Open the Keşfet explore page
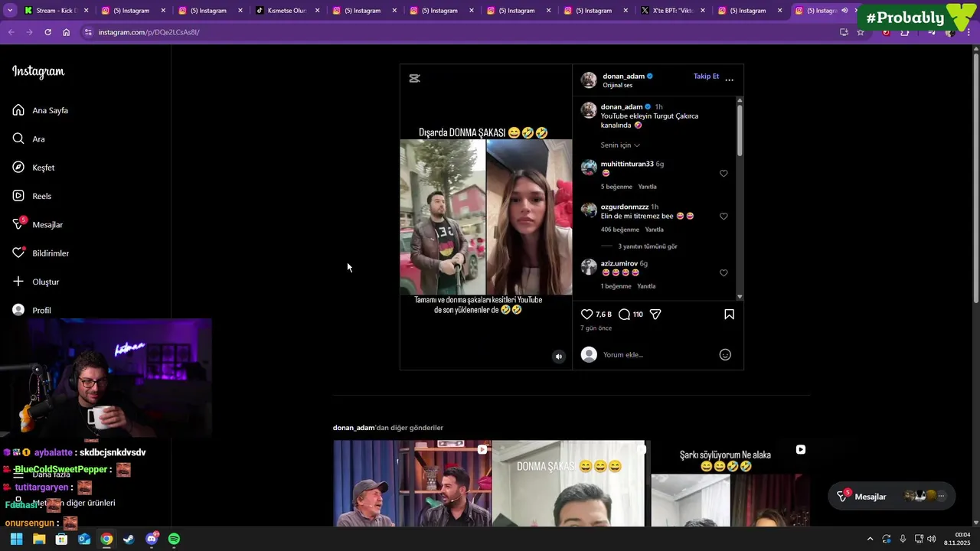The image size is (980, 551). tap(34, 168)
